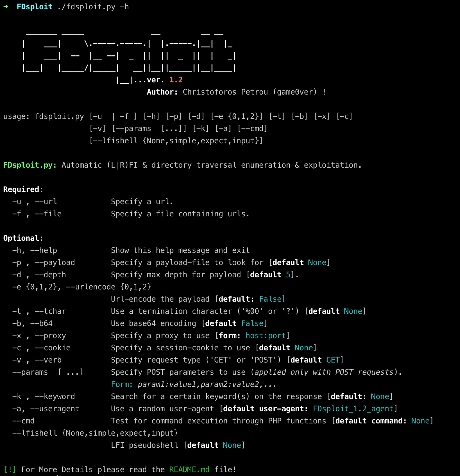
Task: Click cyan 'False' in the Url-encode line
Action: coord(270,299)
